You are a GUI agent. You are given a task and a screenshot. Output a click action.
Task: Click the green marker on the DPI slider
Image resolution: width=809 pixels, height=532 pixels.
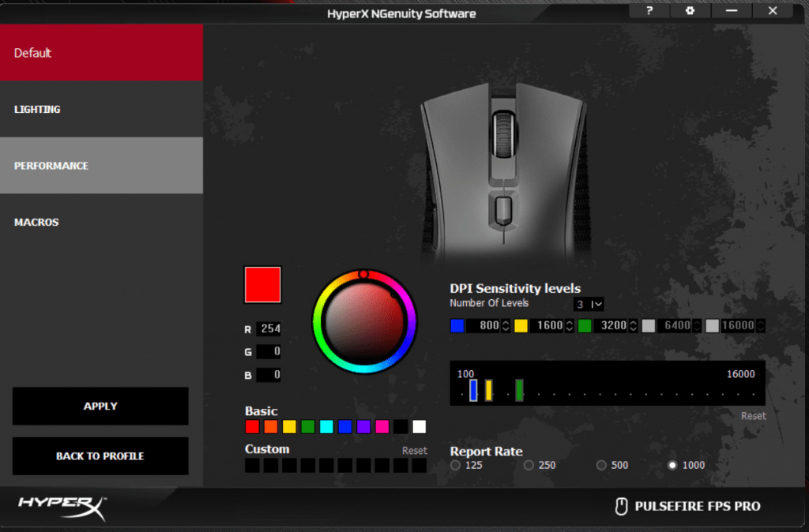(x=520, y=390)
